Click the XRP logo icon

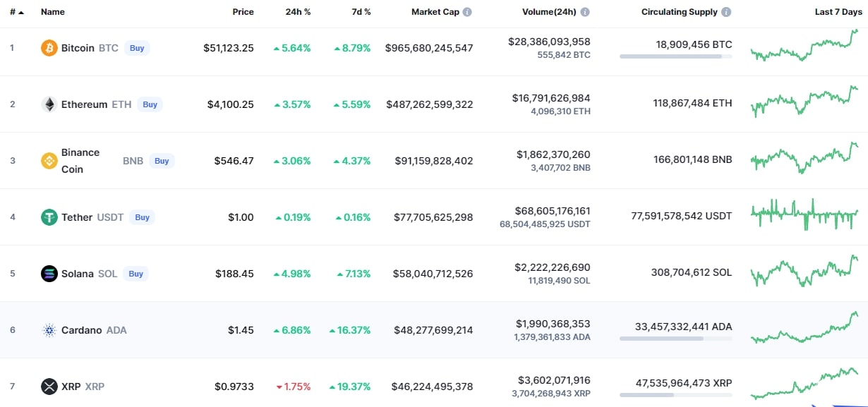(x=49, y=387)
